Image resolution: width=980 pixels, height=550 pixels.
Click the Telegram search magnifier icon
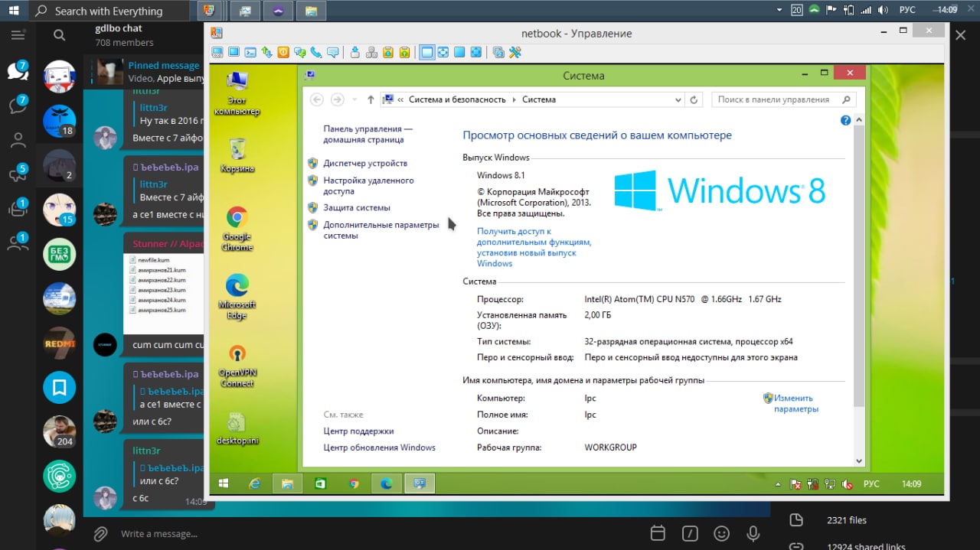point(60,35)
